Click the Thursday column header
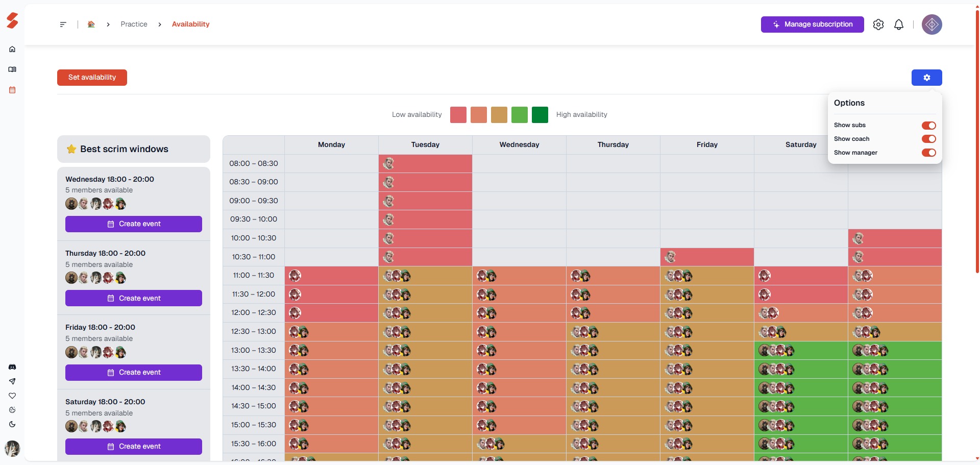The image size is (980, 465). coord(613,145)
